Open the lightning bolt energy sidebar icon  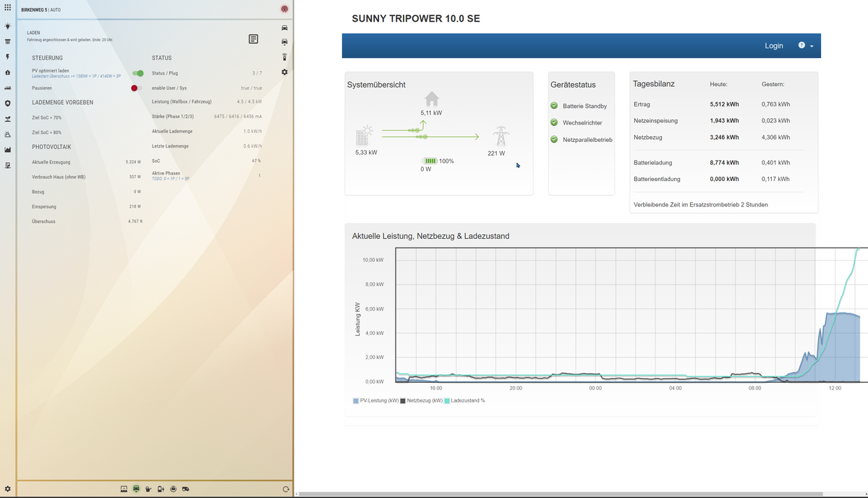click(7, 56)
